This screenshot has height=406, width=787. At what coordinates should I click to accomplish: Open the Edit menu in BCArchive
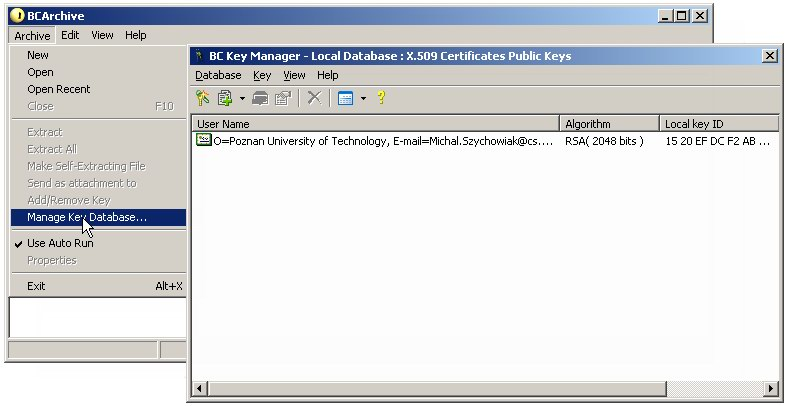pos(70,35)
